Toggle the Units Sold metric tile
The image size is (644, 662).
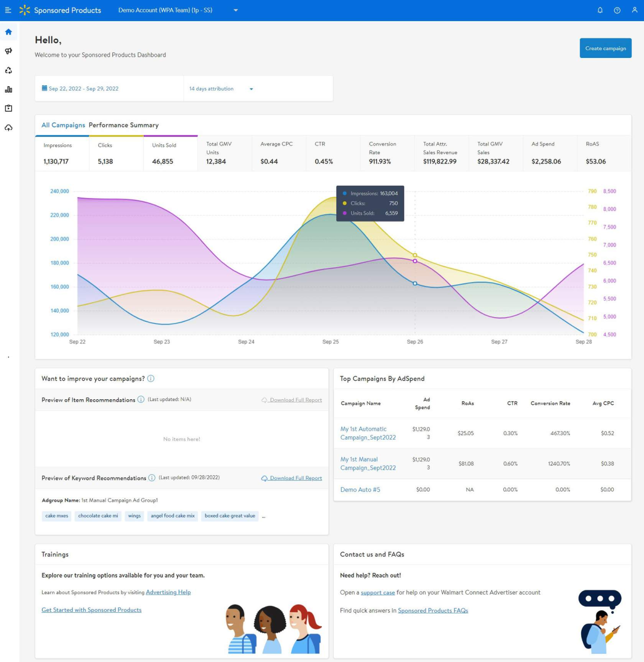tap(171, 154)
